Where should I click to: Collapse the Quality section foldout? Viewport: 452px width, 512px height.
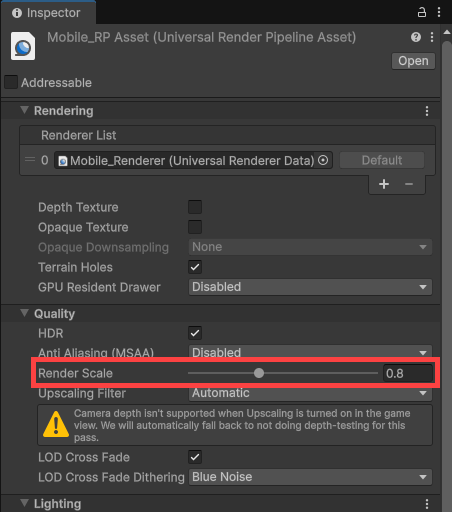pos(24,313)
